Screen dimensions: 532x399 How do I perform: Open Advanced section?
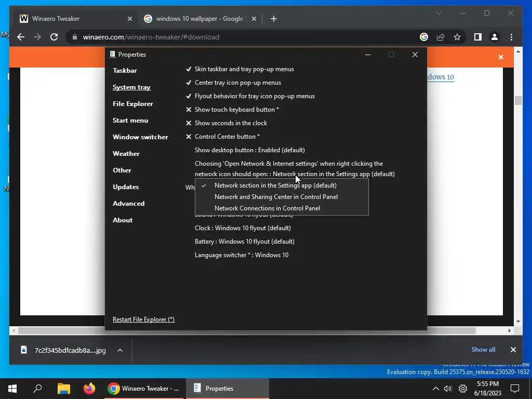point(129,204)
